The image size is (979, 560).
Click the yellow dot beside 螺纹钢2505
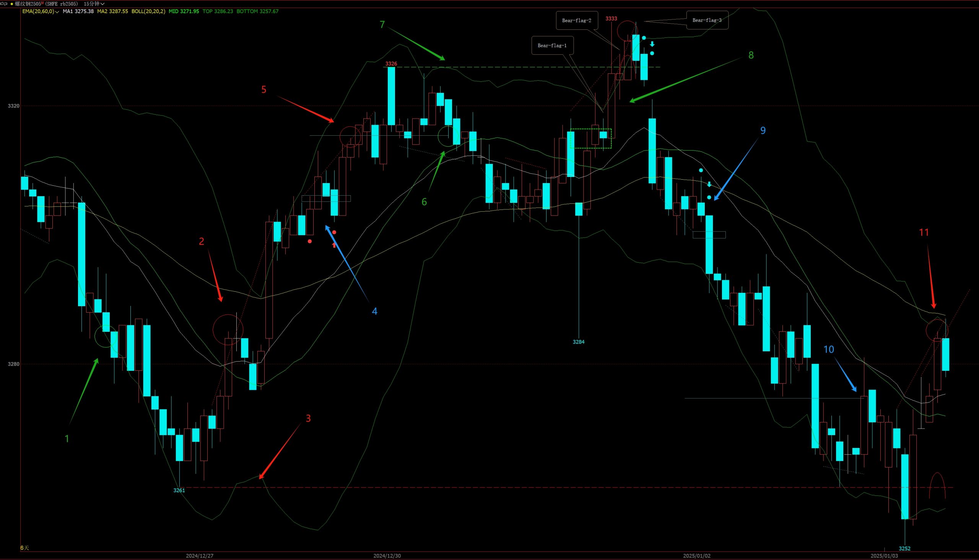tap(12, 4)
